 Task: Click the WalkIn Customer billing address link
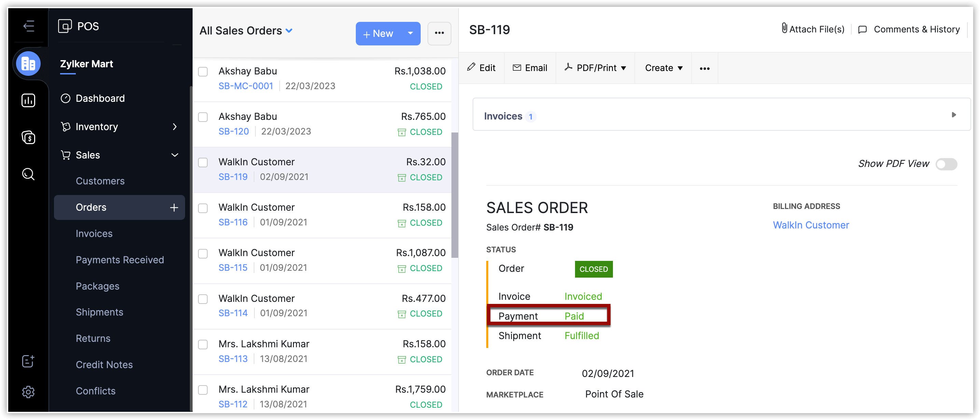pyautogui.click(x=810, y=225)
